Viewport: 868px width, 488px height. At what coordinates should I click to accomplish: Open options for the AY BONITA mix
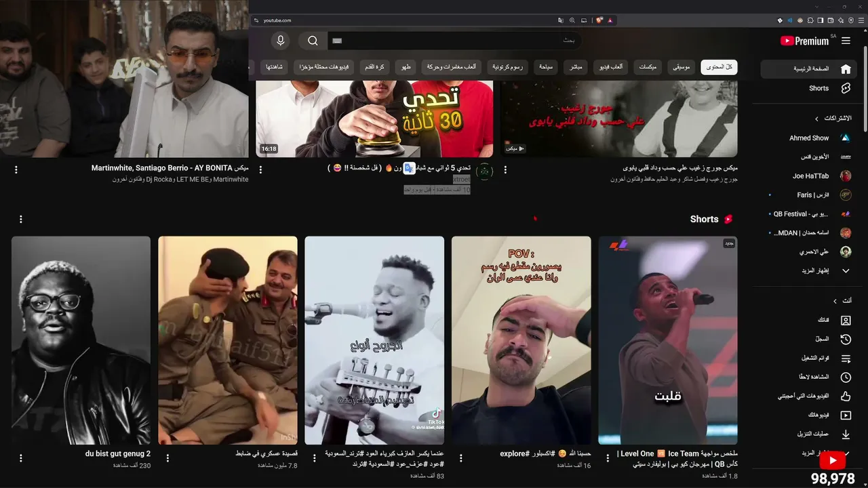click(x=16, y=169)
